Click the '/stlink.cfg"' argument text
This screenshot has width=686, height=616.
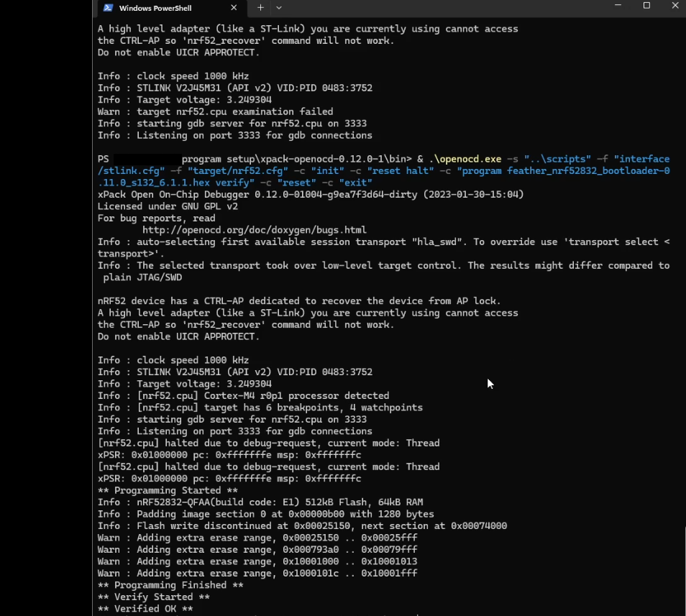(x=132, y=171)
